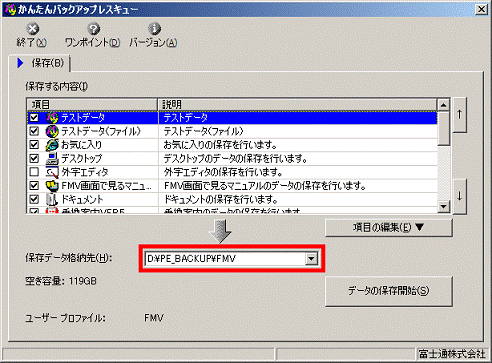492x363 pixels.
Task: Click the 説明 column header
Action: 297,105
